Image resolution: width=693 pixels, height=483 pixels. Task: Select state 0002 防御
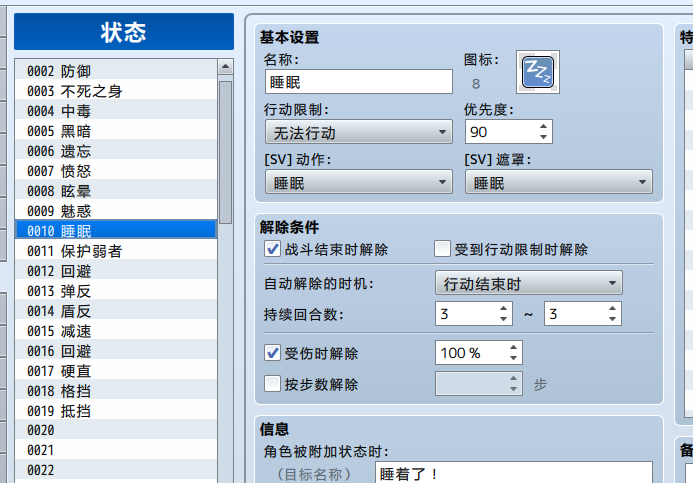(x=116, y=71)
